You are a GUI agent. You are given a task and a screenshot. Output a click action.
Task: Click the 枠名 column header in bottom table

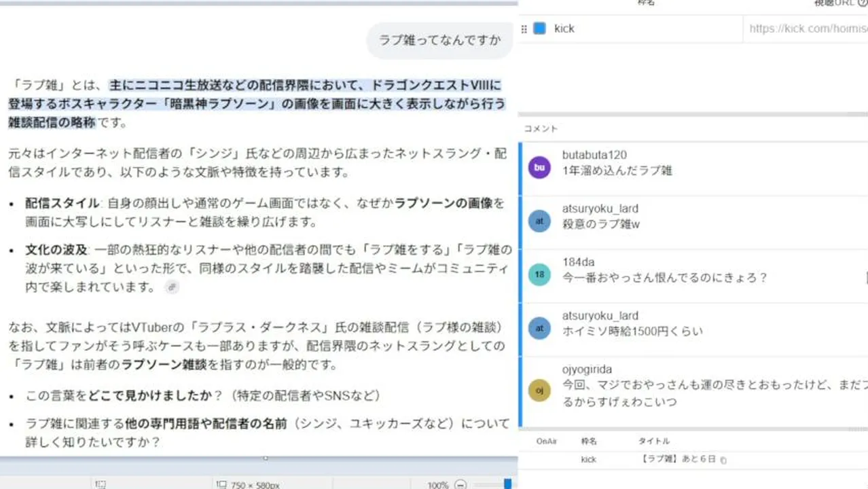point(588,441)
